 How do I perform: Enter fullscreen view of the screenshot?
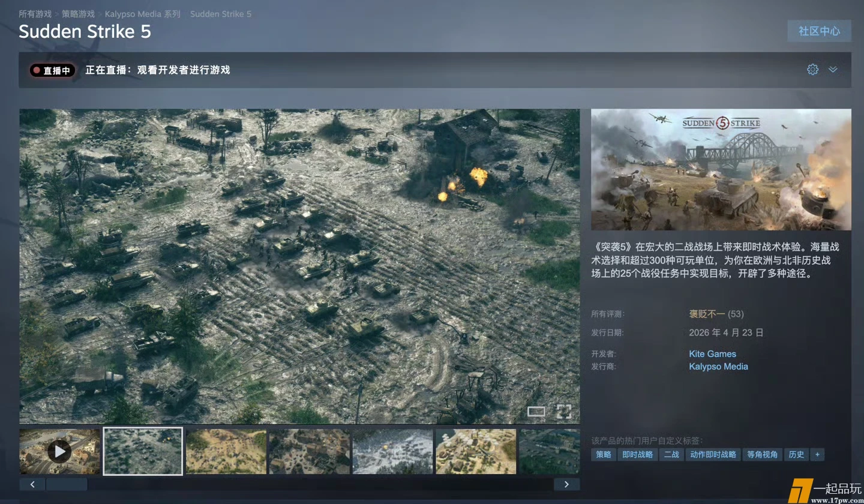[x=563, y=412]
